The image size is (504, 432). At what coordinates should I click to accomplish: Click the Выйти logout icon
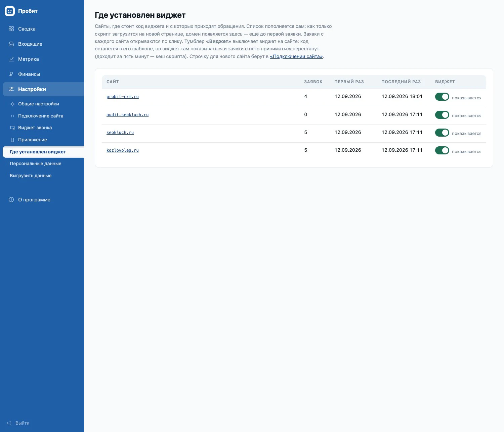(9, 423)
